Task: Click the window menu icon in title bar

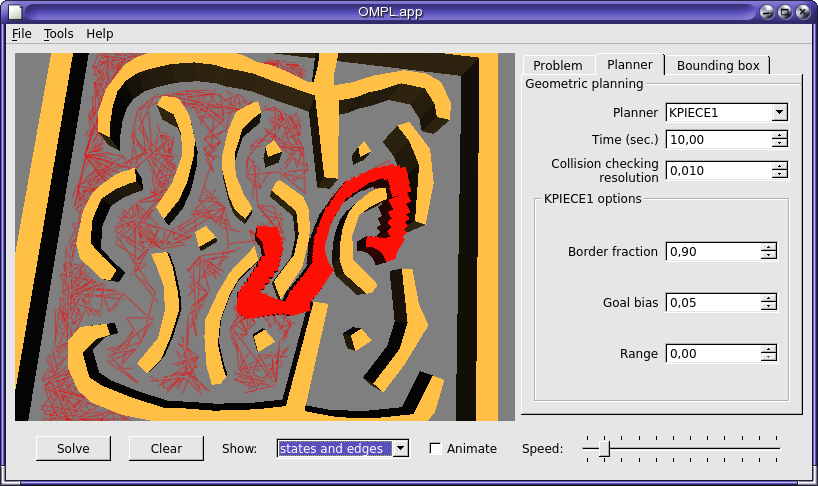Action: [15, 12]
